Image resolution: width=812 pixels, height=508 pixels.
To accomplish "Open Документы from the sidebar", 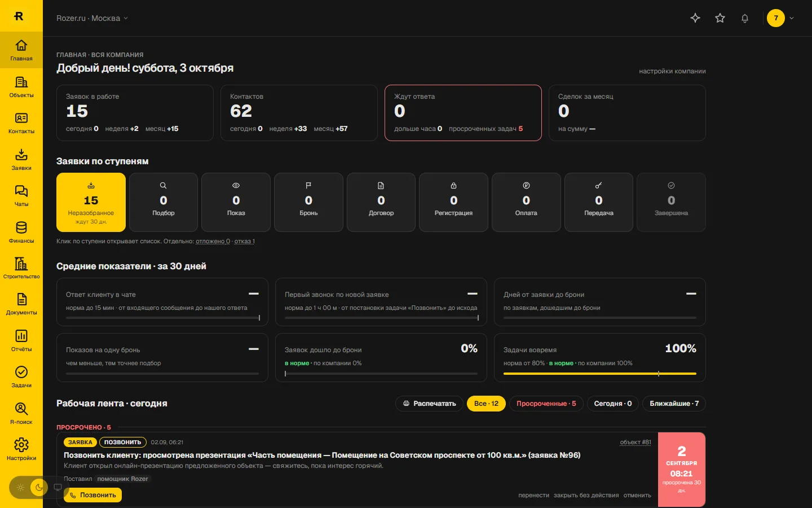I will coord(21,304).
